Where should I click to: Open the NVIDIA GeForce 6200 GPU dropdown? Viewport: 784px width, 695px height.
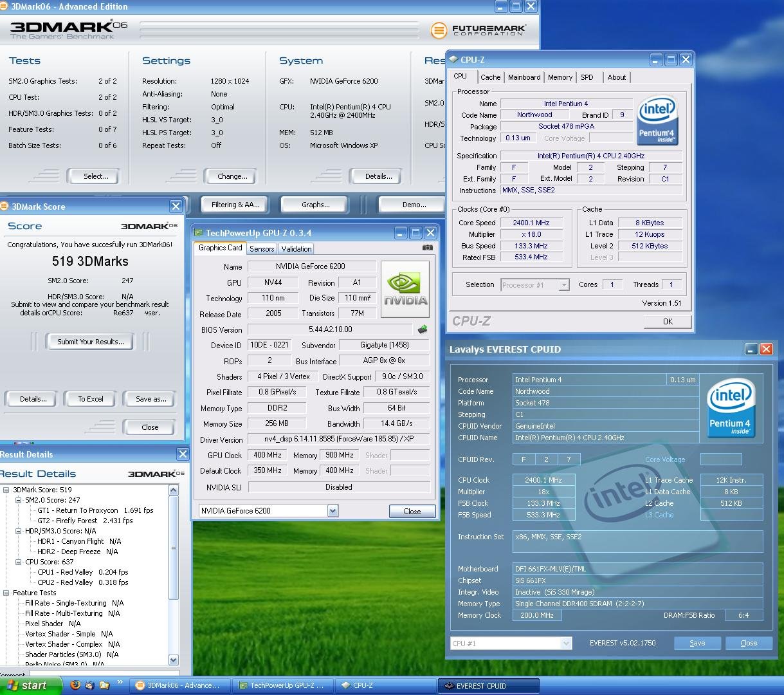[333, 511]
